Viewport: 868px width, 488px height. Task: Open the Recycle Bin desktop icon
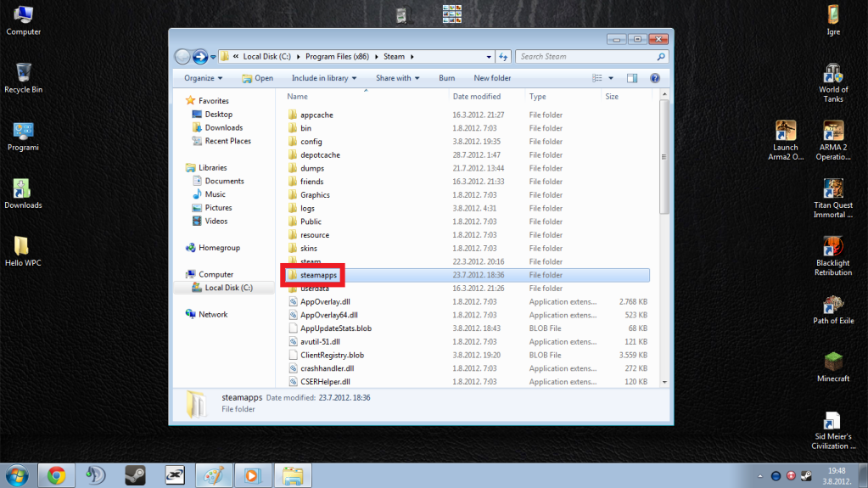pyautogui.click(x=23, y=78)
